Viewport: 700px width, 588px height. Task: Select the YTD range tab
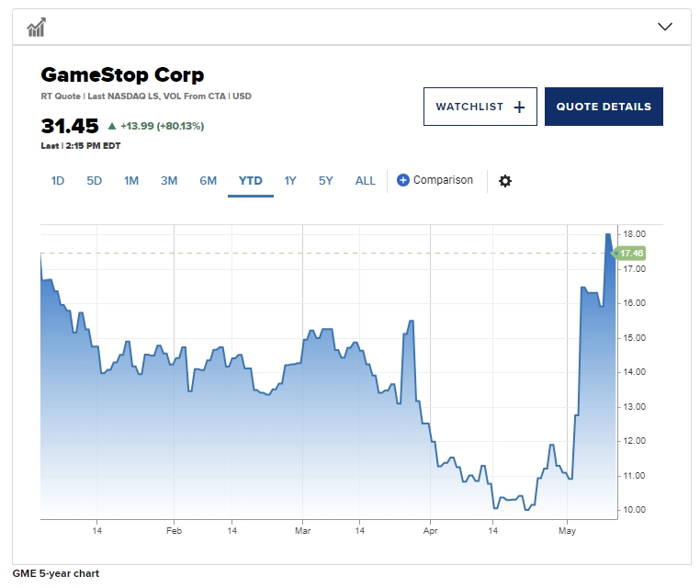coord(251,181)
